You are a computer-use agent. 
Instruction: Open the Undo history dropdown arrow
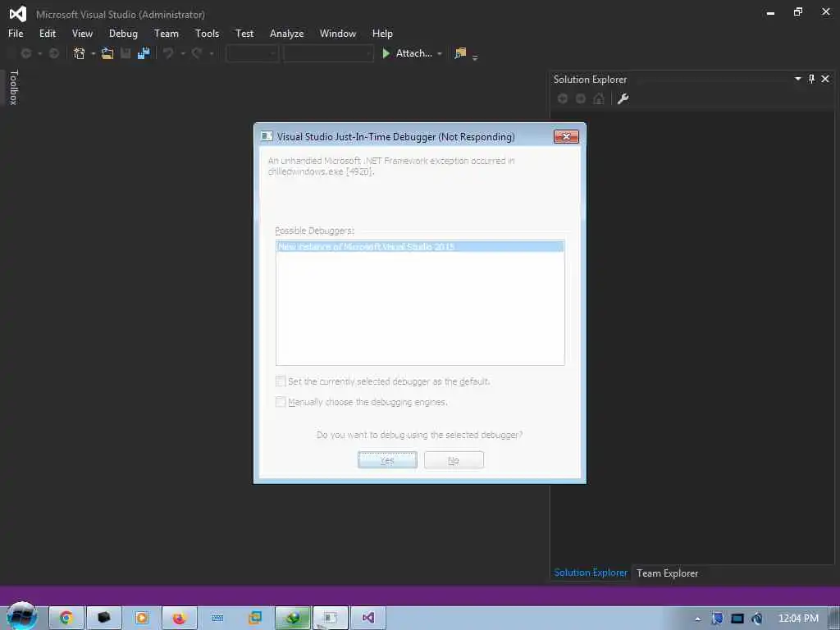pos(183,53)
